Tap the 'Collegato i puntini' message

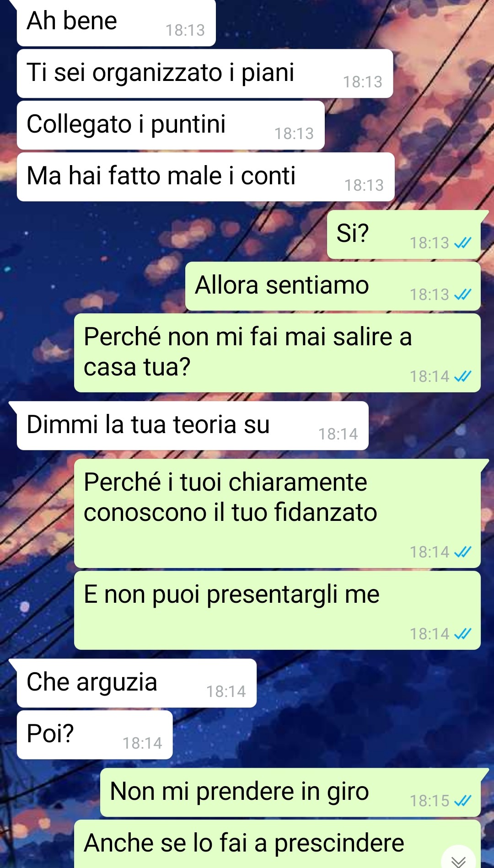point(171,125)
